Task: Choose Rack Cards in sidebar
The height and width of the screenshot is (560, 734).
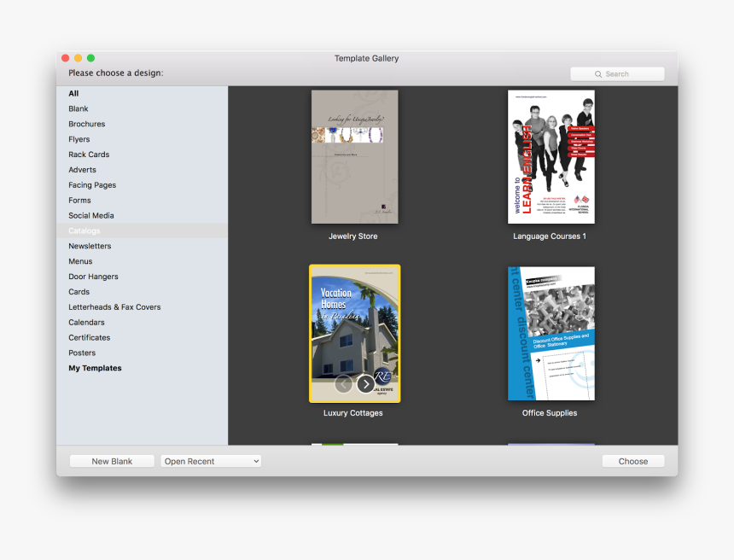Action: point(89,155)
